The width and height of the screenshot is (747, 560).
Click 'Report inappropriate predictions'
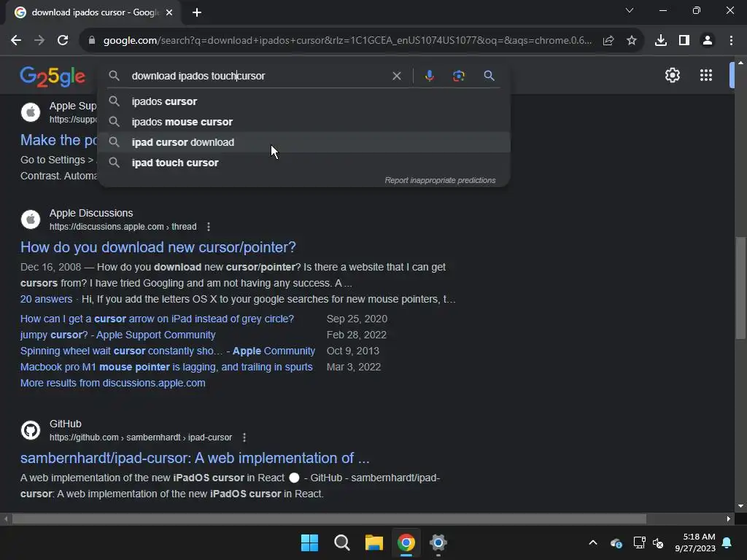tap(440, 181)
